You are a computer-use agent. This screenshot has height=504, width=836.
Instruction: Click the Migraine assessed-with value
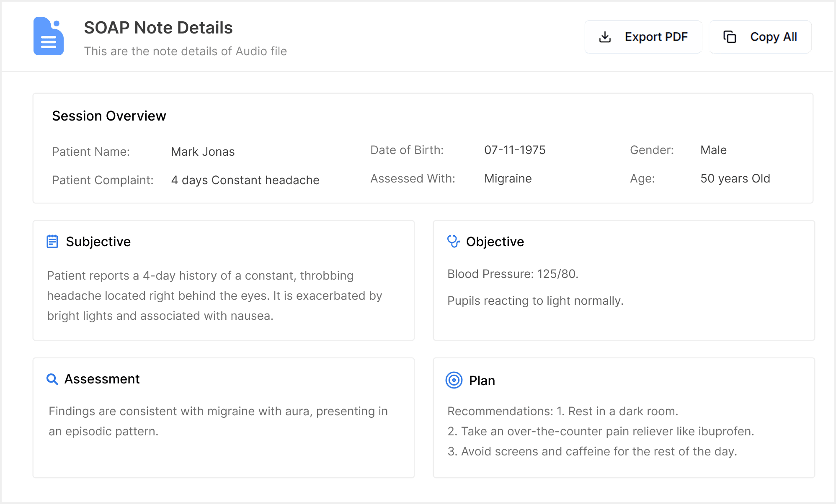pyautogui.click(x=508, y=178)
